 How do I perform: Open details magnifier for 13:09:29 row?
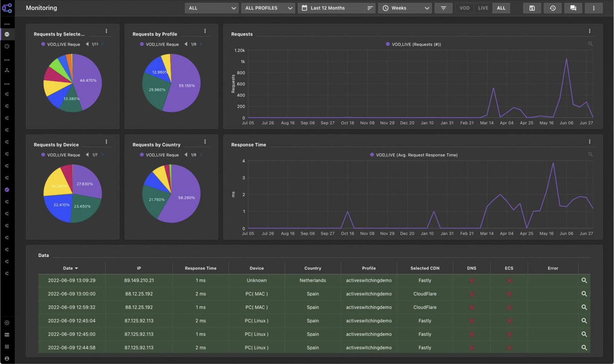tap(584, 281)
